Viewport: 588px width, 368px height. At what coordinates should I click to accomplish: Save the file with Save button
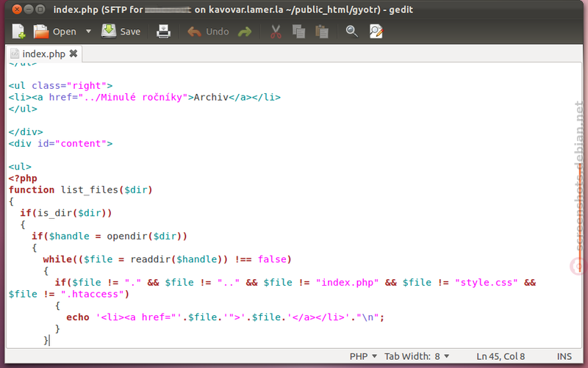(121, 32)
